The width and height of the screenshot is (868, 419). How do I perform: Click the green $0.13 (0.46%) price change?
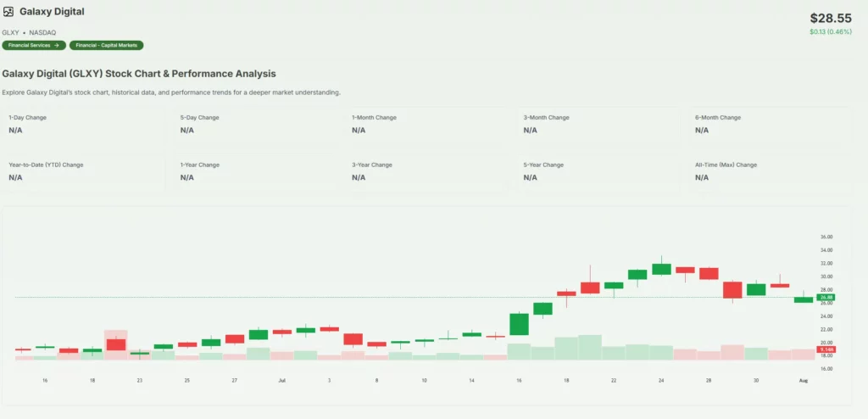(x=831, y=32)
